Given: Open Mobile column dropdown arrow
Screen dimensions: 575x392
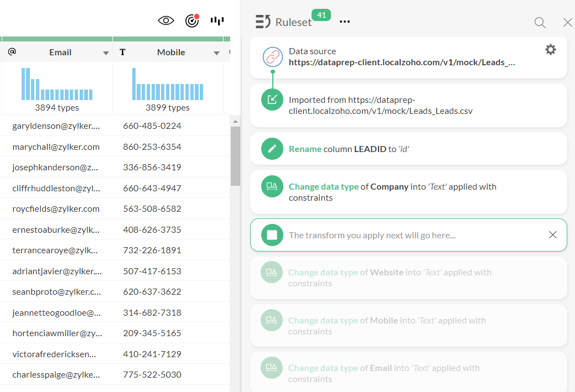Looking at the screenshot, I should tap(216, 53).
